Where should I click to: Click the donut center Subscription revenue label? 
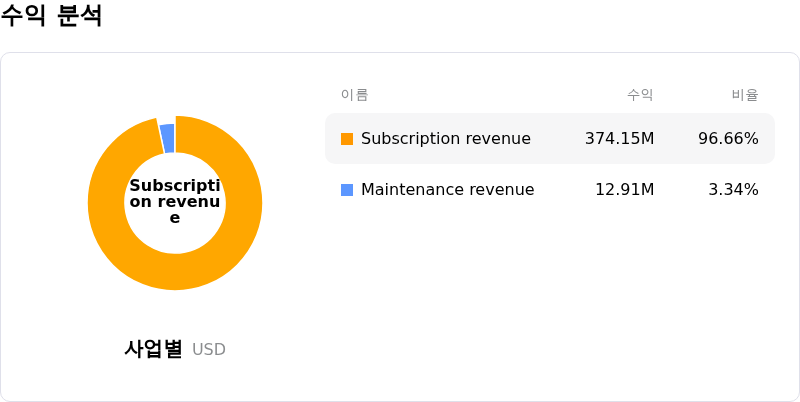pos(175,202)
